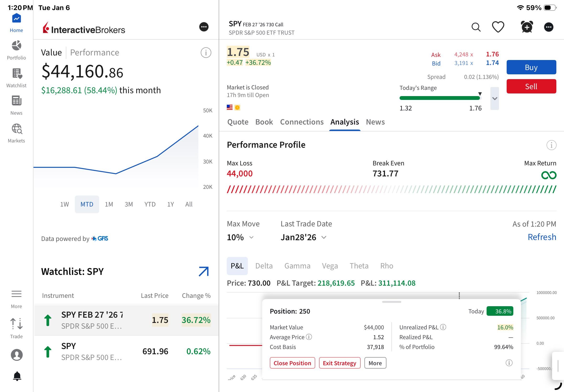This screenshot has height=392, width=564.
Task: Expand Today's Range chevron panel
Action: pyautogui.click(x=494, y=98)
